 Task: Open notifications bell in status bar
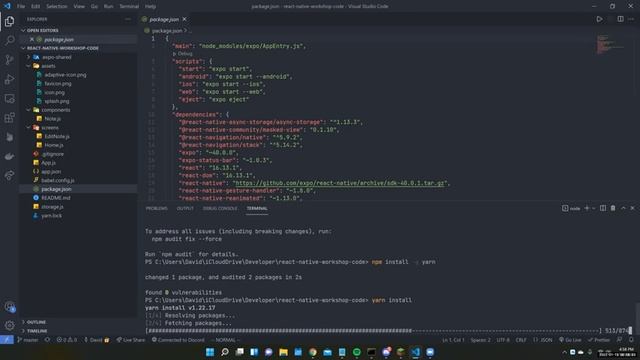pos(631,340)
